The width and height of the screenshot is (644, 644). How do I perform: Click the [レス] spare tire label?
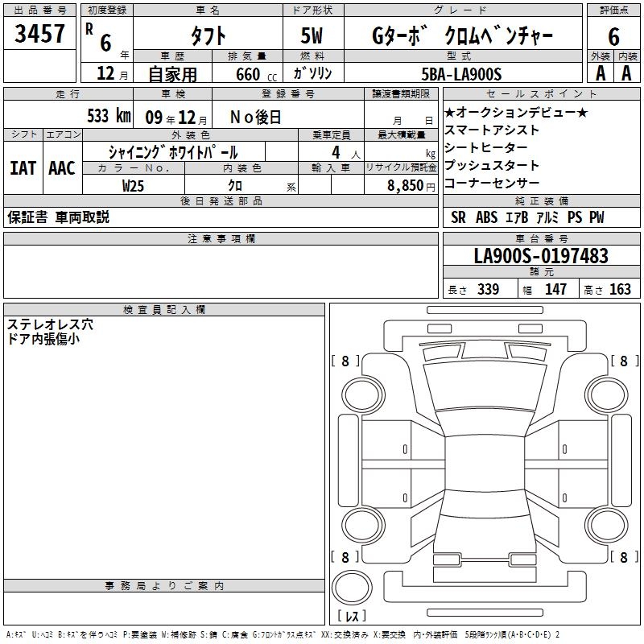click(351, 615)
